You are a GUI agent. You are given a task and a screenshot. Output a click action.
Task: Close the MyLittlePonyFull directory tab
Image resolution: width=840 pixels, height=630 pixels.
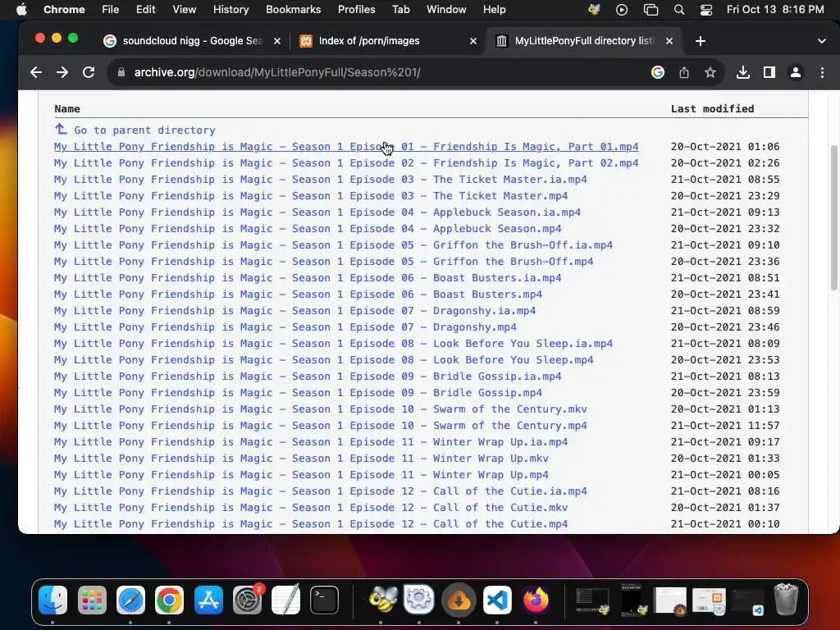coord(669,41)
